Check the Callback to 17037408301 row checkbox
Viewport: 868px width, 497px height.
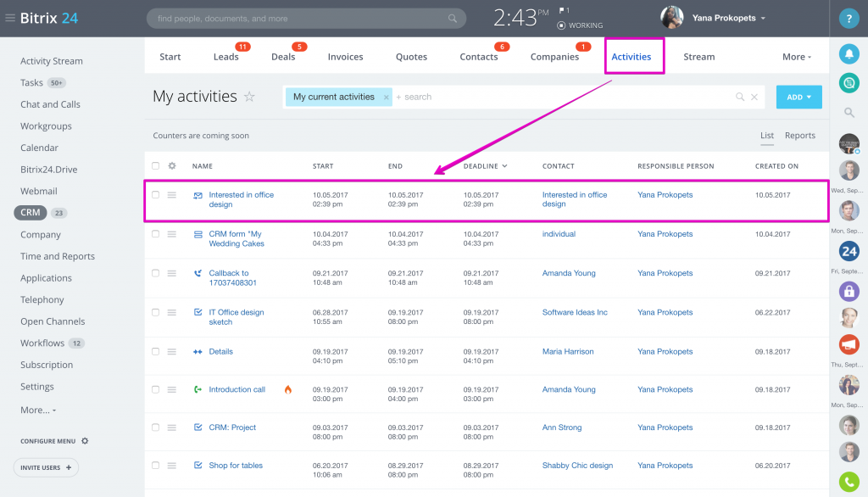[x=156, y=273]
